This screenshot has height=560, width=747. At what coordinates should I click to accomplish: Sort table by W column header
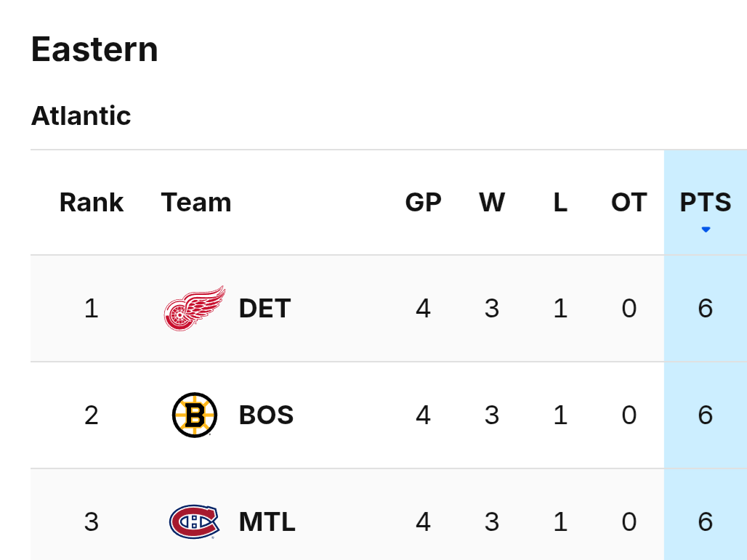pos(492,203)
